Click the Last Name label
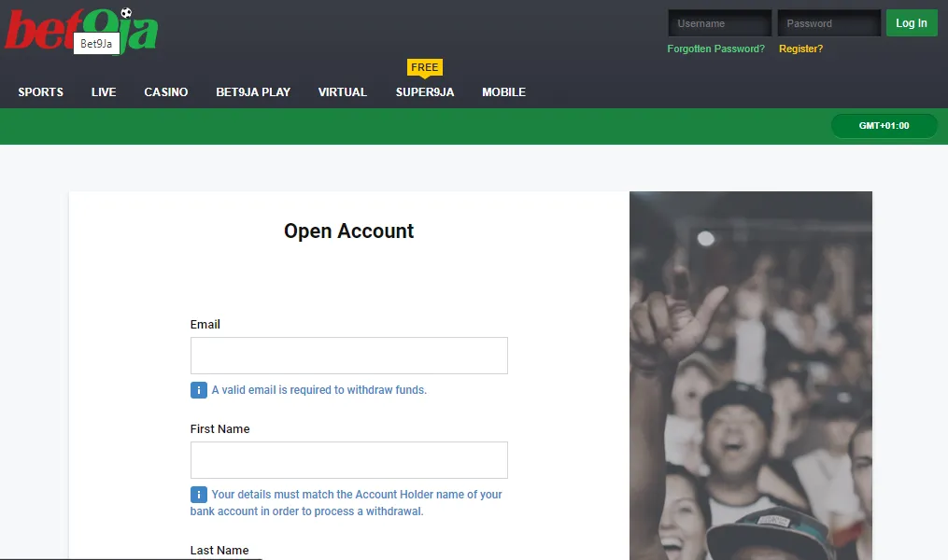Screen dimensions: 948x560 219,551
